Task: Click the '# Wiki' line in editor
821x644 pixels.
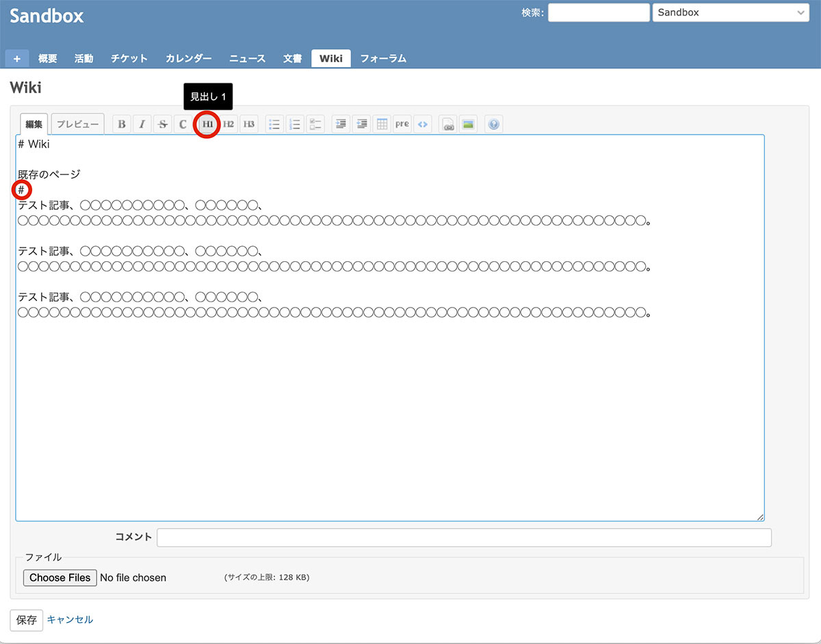Action: (34, 144)
